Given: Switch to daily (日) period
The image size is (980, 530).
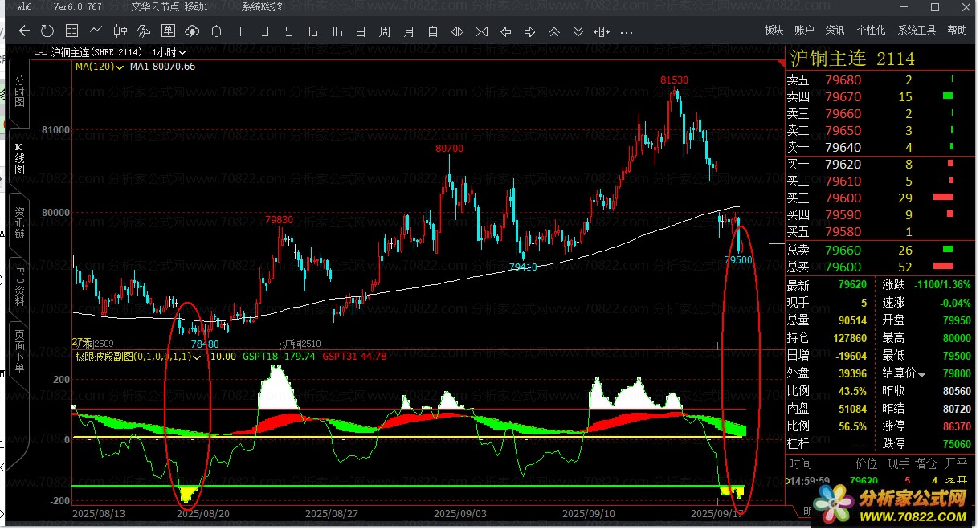Looking at the screenshot, I should 361,31.
